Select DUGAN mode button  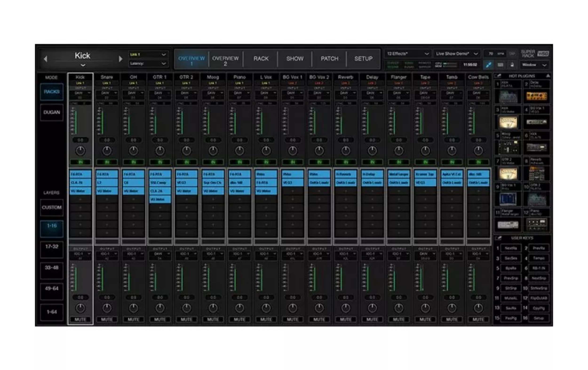click(52, 113)
